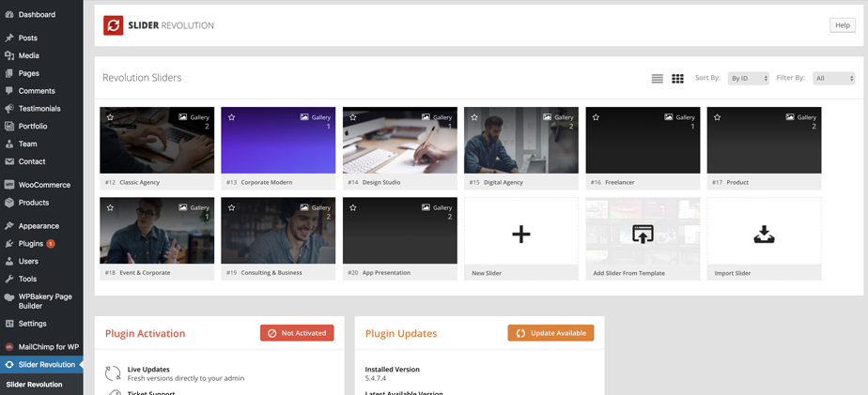
Task: Open the Sort By dropdown
Action: pyautogui.click(x=749, y=79)
